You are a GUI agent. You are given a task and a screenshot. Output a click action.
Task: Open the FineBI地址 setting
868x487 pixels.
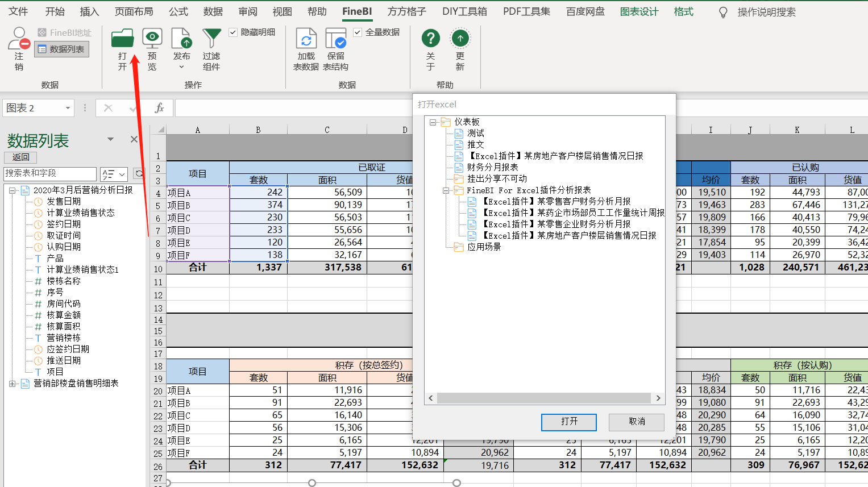click(x=64, y=32)
